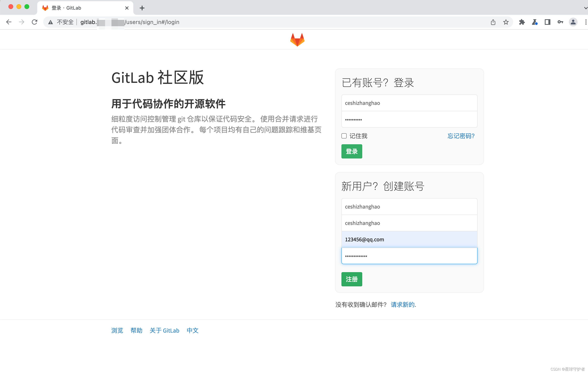Reload the GitLab login page
This screenshot has height=373, width=588.
34,22
